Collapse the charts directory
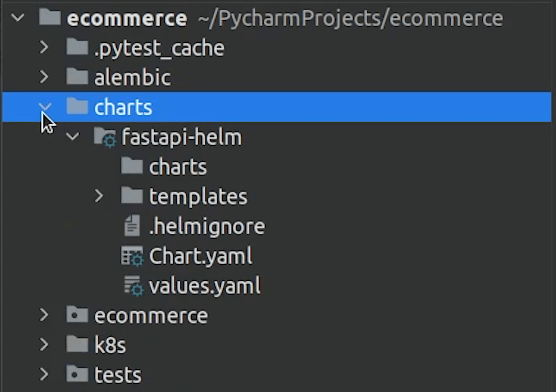 coord(43,107)
